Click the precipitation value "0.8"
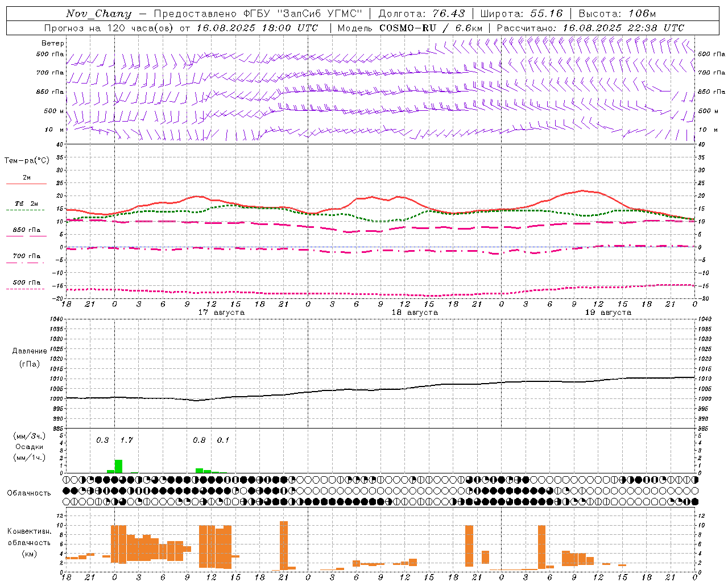Image resolution: width=728 pixels, height=582 pixels. click(199, 440)
